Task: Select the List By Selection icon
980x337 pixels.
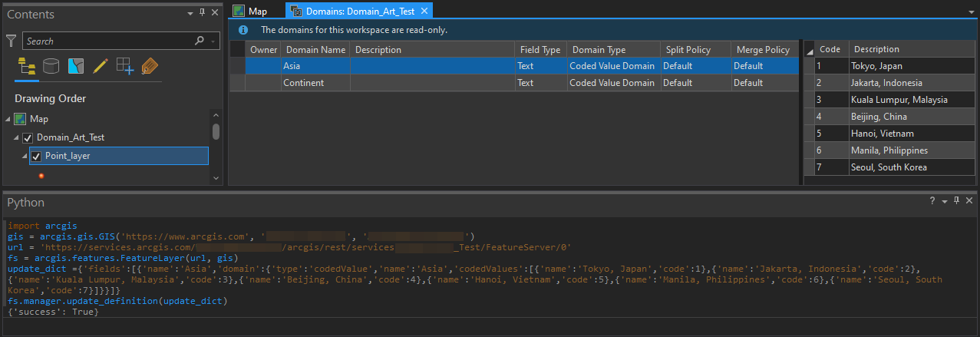Action: [75, 66]
